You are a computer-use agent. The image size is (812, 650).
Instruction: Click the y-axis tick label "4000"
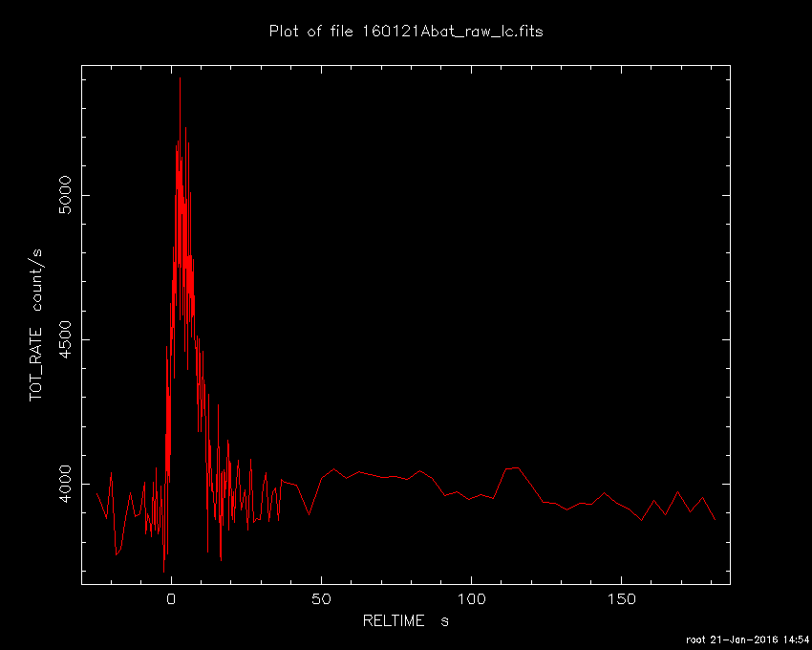click(66, 484)
